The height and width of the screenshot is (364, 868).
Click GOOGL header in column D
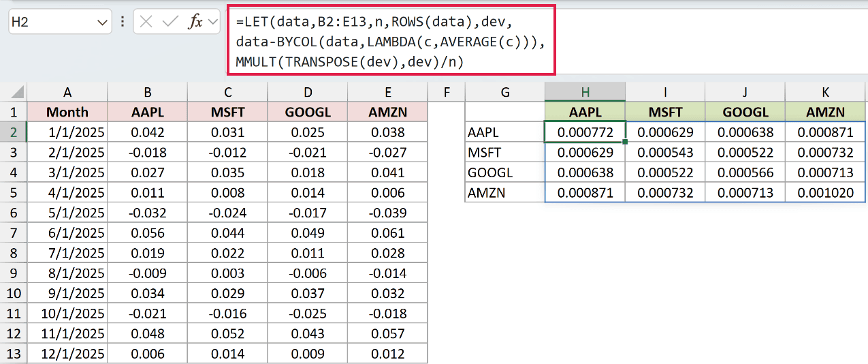pyautogui.click(x=308, y=112)
